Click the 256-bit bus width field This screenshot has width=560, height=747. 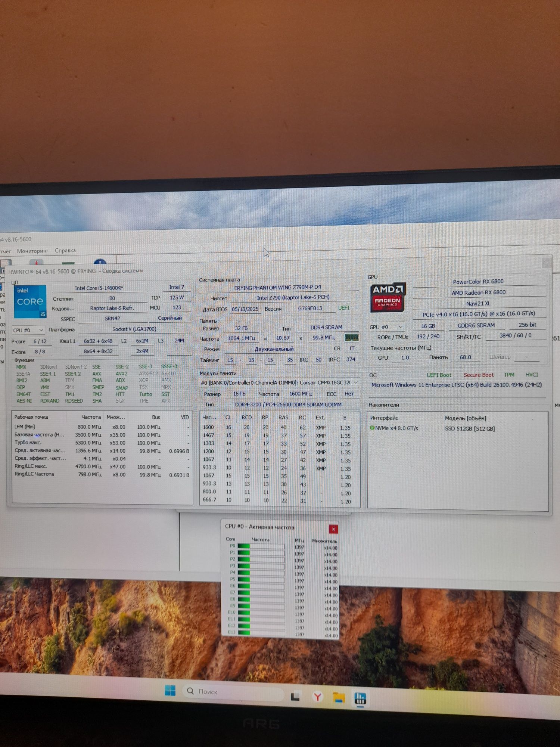point(527,325)
